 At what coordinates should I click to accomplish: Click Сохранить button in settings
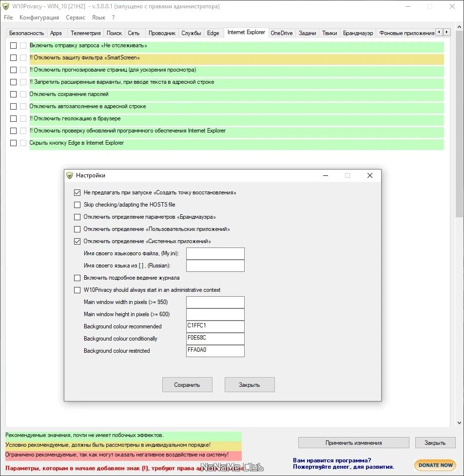[187, 384]
